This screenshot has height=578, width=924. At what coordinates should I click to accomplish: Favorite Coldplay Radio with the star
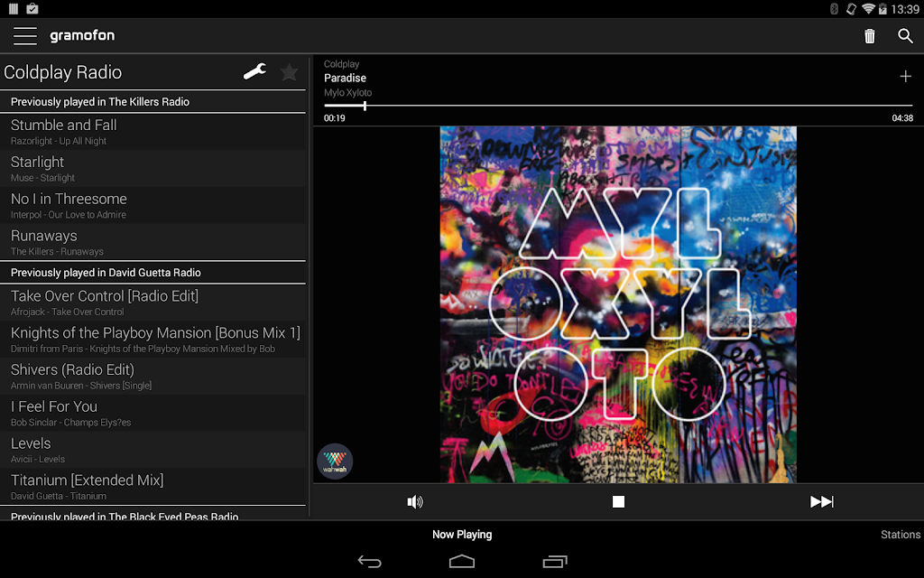[289, 72]
